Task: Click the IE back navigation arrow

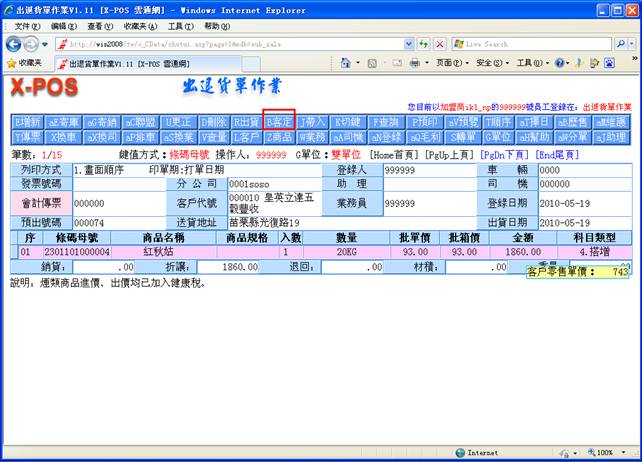Action: pyautogui.click(x=14, y=44)
